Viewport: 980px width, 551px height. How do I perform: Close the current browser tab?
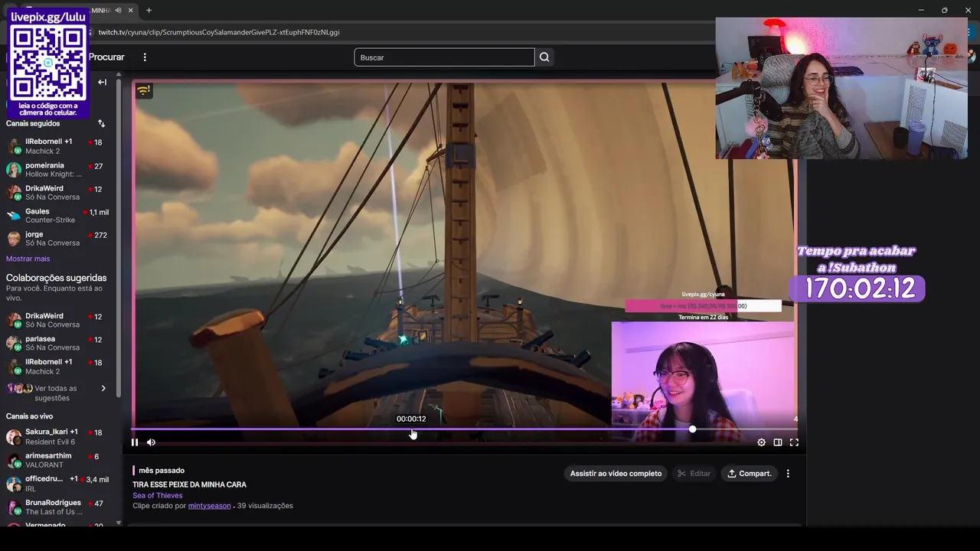tap(131, 10)
